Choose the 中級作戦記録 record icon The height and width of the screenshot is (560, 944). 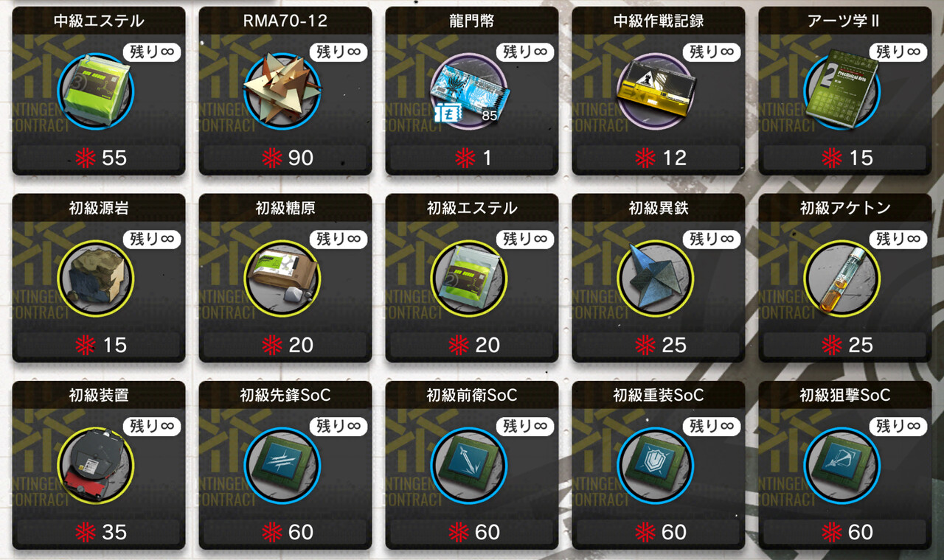[x=656, y=92]
